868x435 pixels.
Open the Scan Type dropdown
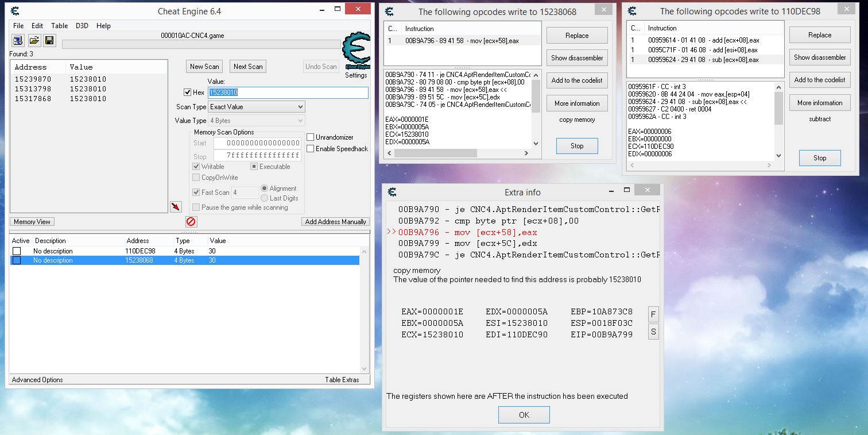point(256,107)
